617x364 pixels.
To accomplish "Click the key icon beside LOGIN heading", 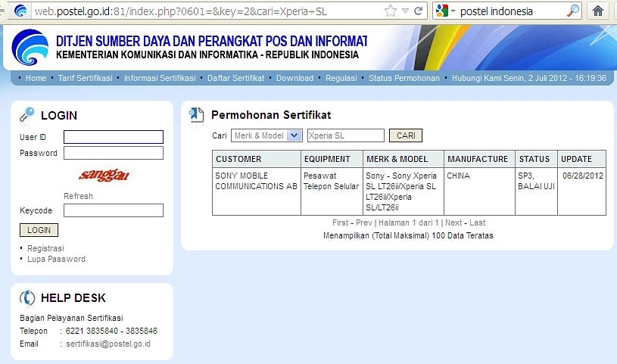I will click(x=27, y=115).
